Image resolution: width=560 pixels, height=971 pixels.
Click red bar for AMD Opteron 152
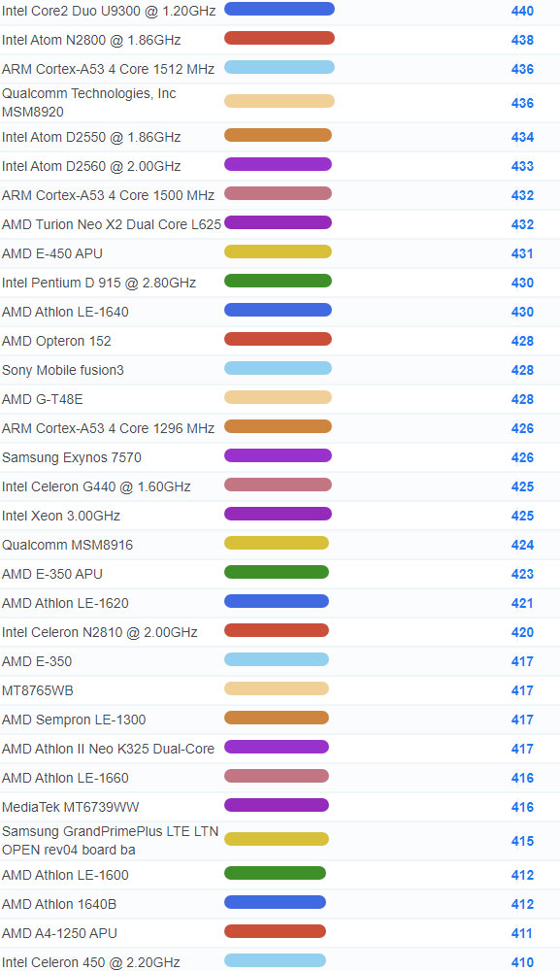click(278, 339)
